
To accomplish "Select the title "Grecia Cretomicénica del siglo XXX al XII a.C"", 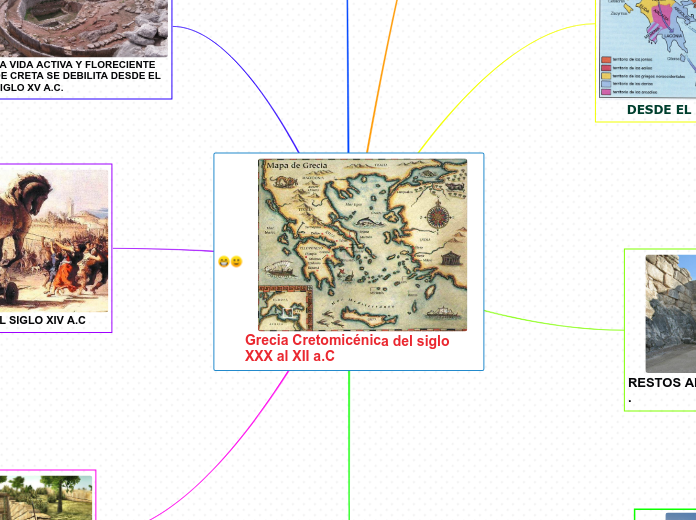I will click(x=347, y=348).
